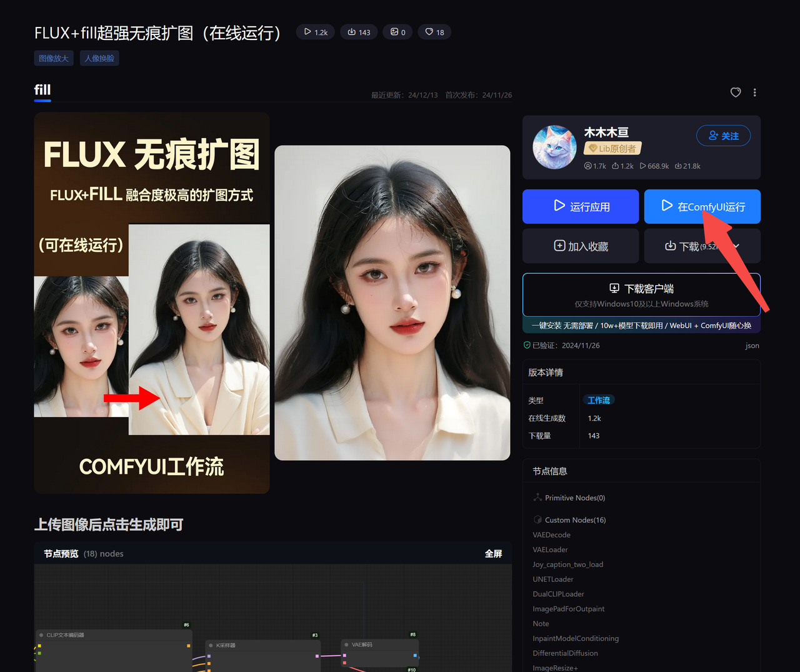Collapse the Custom Nodes(16) list
Viewport: 800px width, 672px height.
(x=569, y=520)
